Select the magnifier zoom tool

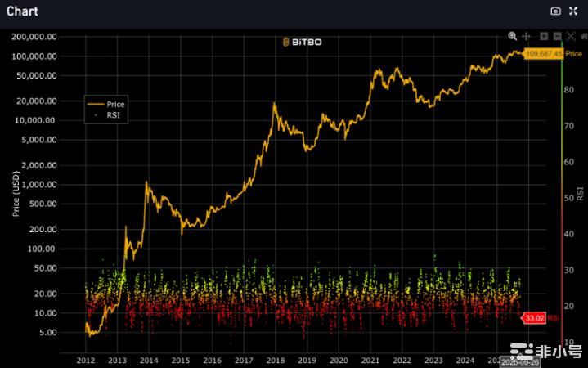513,36
